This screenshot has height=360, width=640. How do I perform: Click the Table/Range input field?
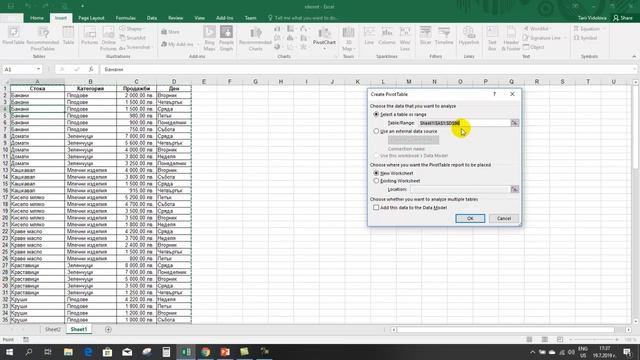464,123
